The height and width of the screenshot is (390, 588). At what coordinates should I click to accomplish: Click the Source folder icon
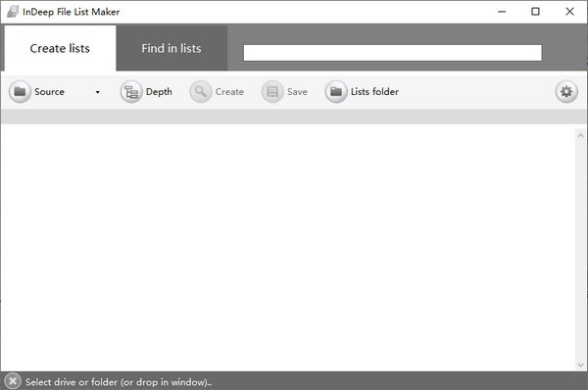click(20, 91)
